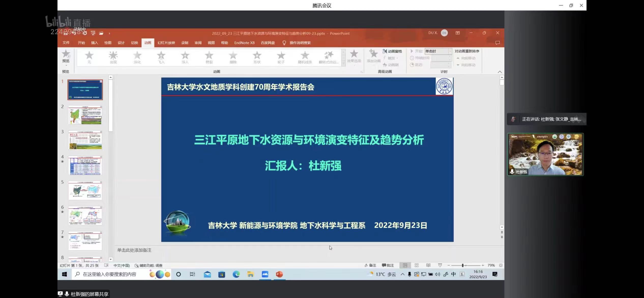This screenshot has width=644, height=298.
Task: Click the 添加动画 add animation icon
Action: [x=373, y=54]
